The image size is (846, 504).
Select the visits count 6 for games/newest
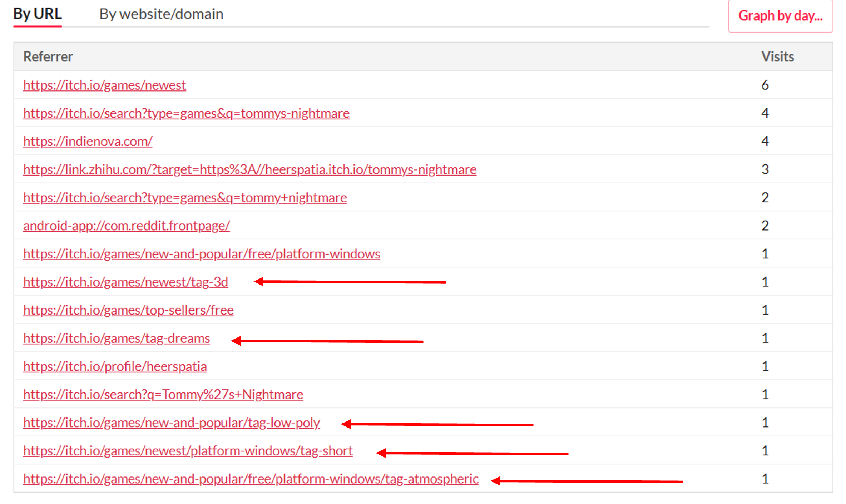765,85
